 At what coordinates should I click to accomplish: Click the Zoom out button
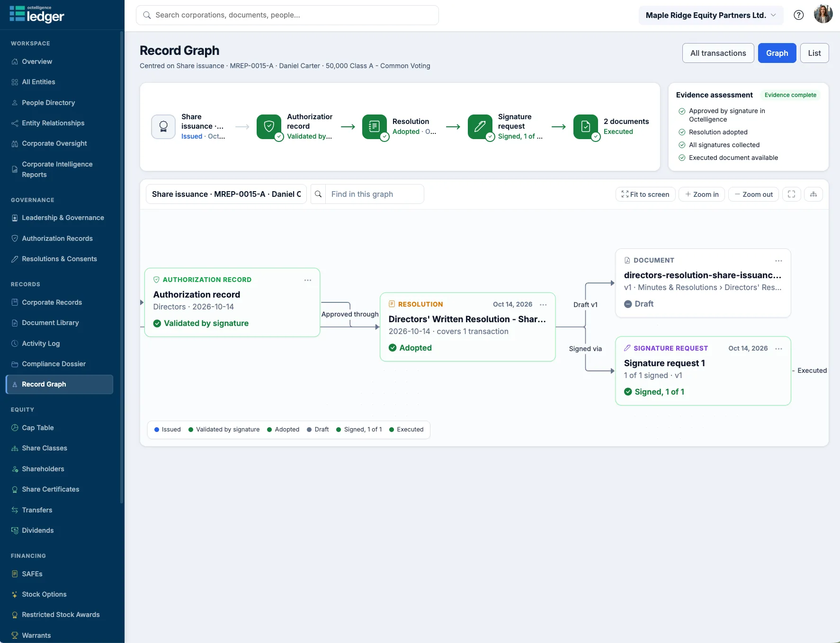coord(753,194)
